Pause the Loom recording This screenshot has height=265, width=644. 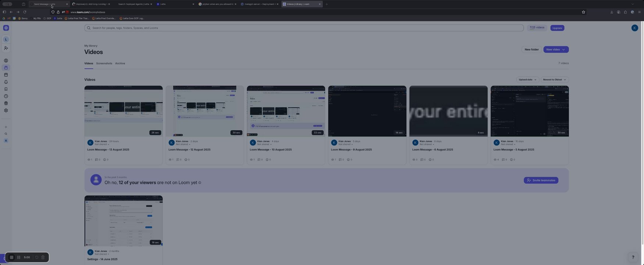(x=19, y=257)
